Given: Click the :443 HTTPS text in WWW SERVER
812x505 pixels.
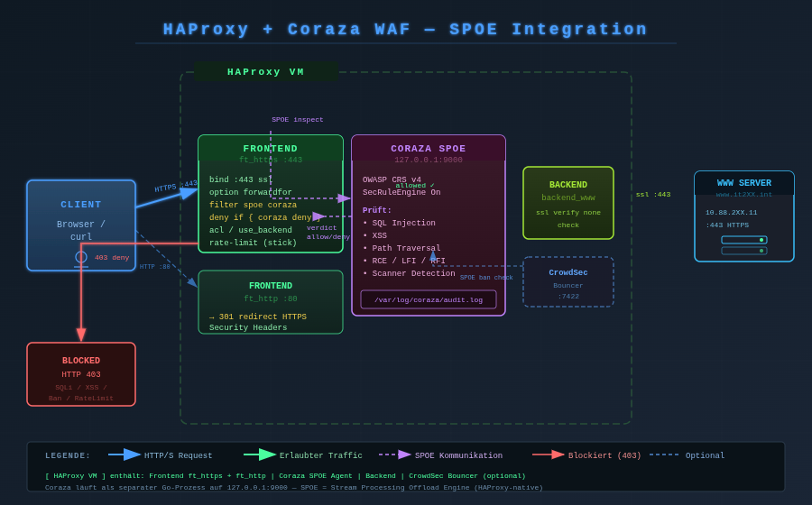Looking at the screenshot, I should click(727, 225).
